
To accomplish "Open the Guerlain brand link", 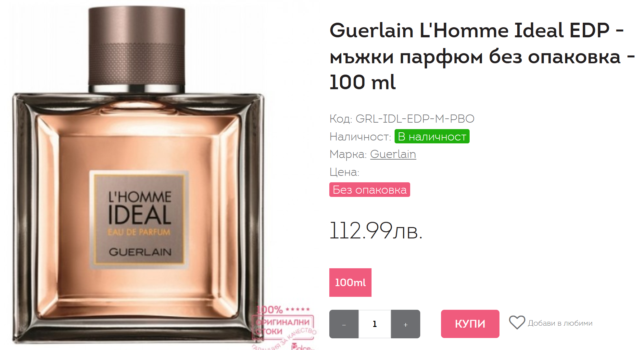I will click(x=393, y=154).
